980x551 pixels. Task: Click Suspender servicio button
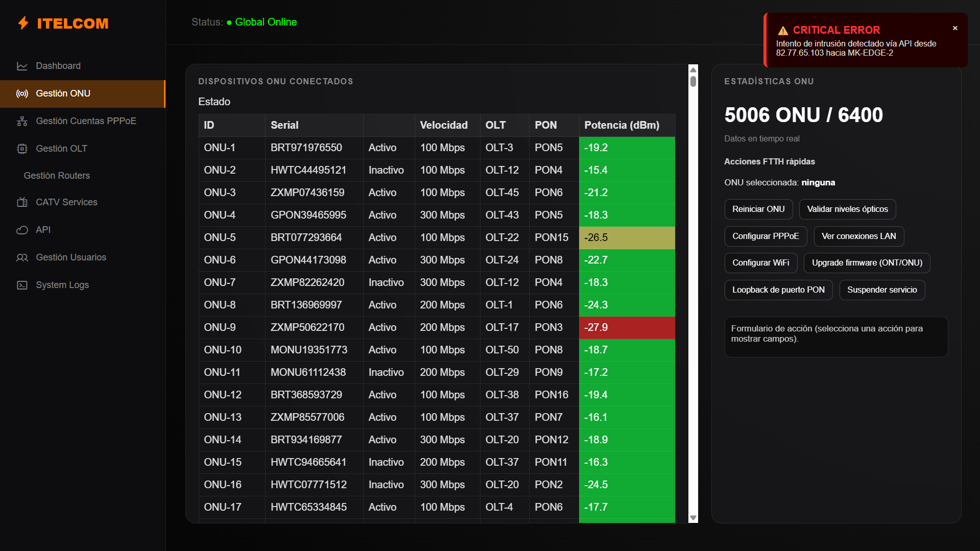[882, 290]
